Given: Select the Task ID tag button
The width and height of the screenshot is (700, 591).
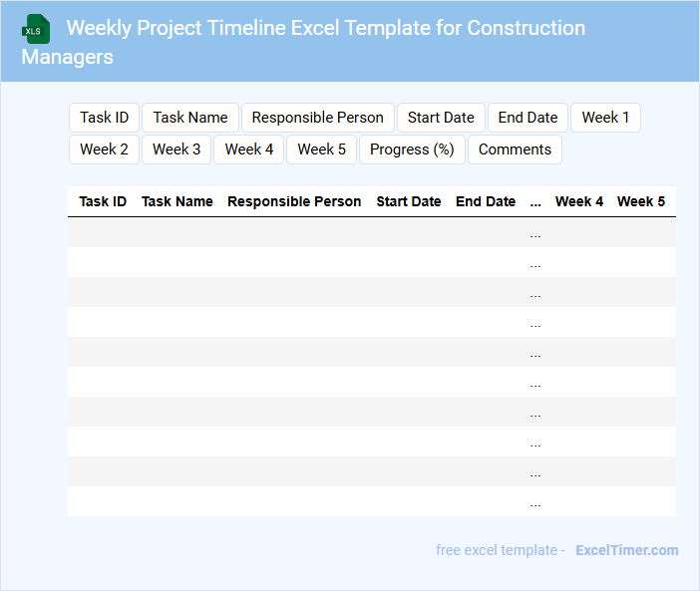Looking at the screenshot, I should 104,118.
